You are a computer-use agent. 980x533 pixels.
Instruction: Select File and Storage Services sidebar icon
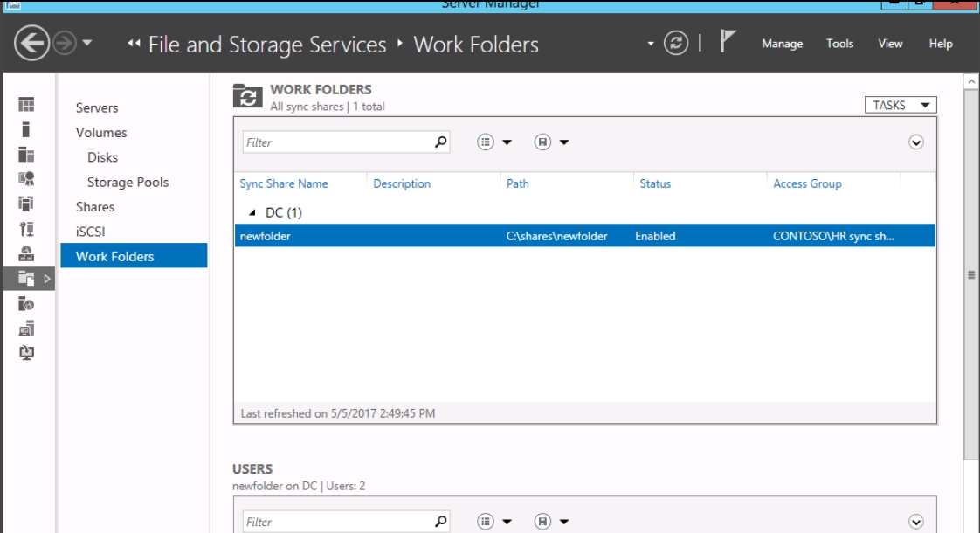point(26,279)
